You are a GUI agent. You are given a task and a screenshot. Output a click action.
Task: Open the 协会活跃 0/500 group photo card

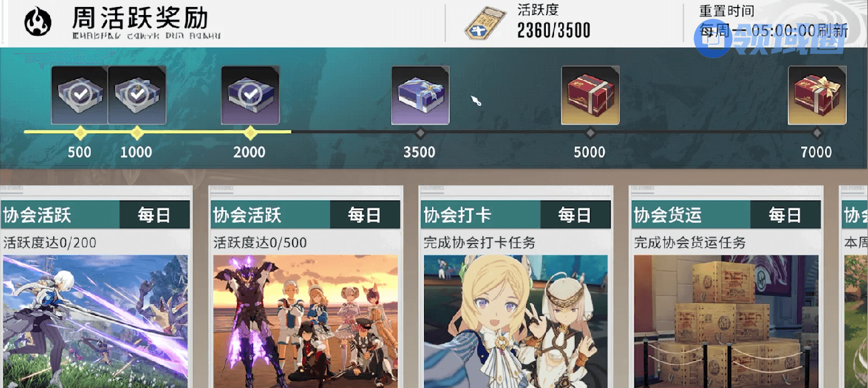coord(305,321)
